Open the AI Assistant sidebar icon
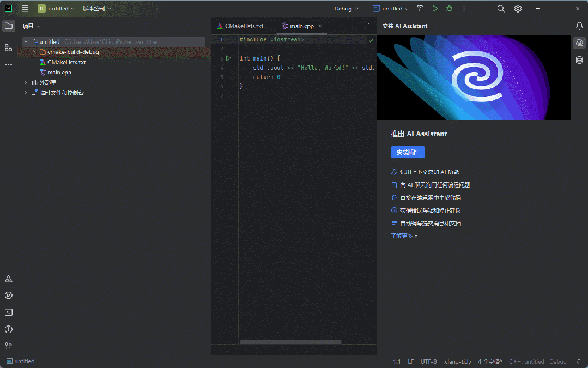Screen dimensions: 588x368 click(579, 43)
